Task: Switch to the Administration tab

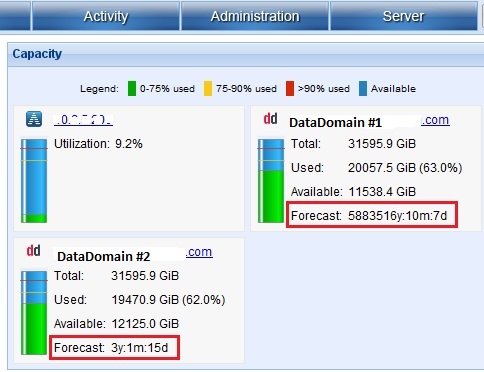Action: [255, 16]
